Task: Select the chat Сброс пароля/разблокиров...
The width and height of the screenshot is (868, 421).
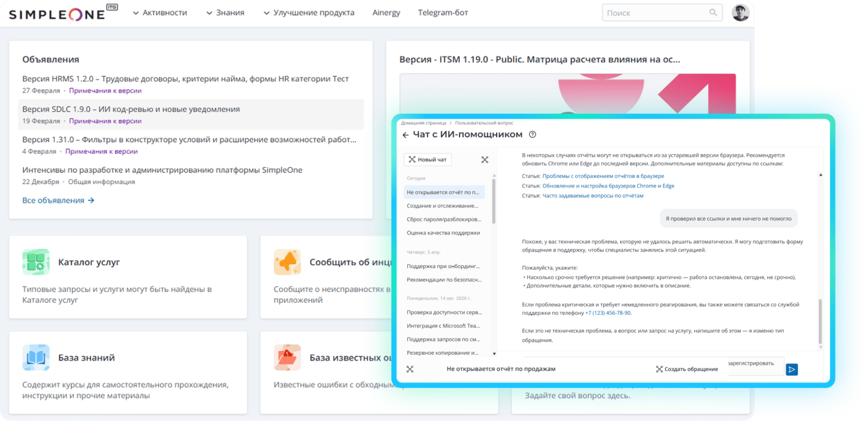Action: (x=444, y=219)
